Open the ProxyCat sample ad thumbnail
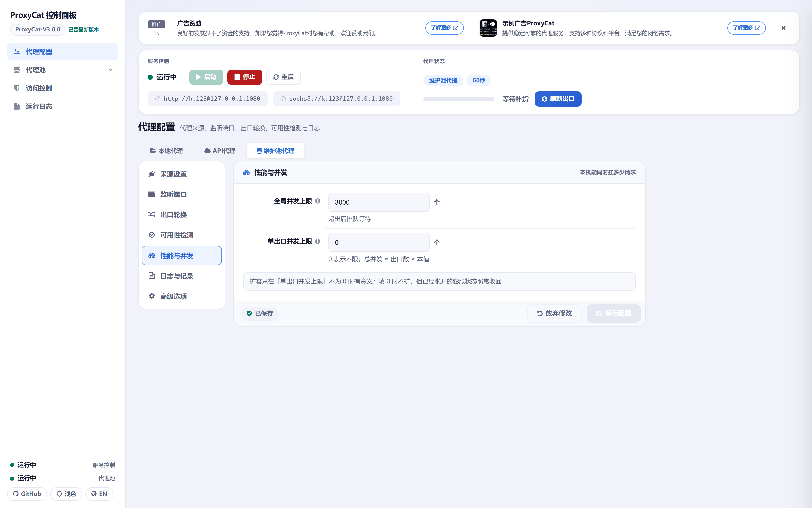 pyautogui.click(x=488, y=28)
